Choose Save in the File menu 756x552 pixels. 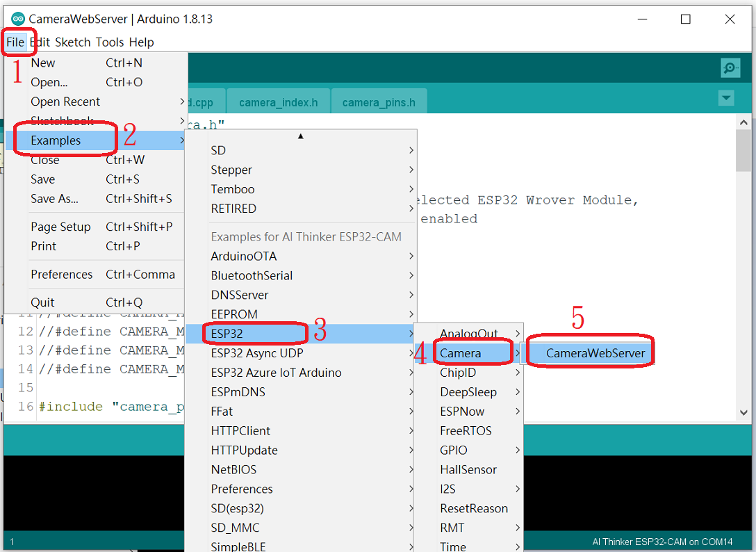click(95, 179)
